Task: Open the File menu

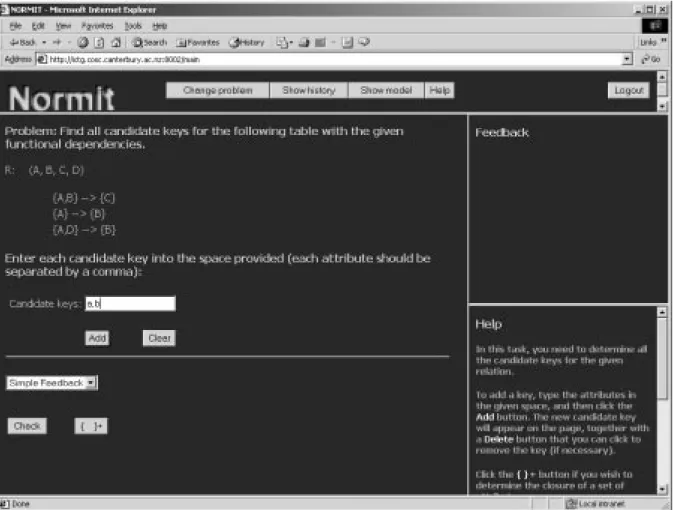Action: 16,26
